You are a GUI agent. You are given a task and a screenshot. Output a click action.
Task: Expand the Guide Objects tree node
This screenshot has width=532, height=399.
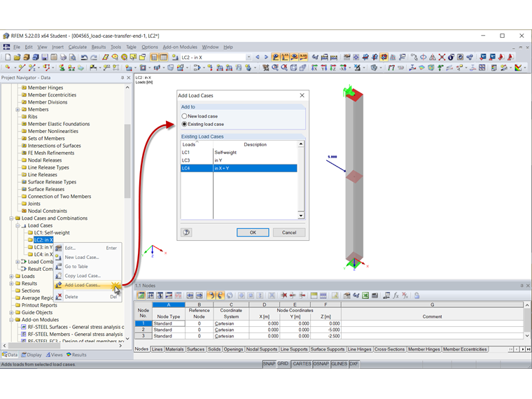[x=11, y=312]
